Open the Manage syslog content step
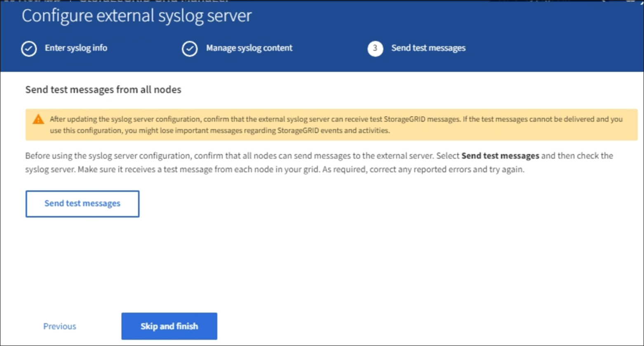Viewport: 644px width, 346px height. 249,48
